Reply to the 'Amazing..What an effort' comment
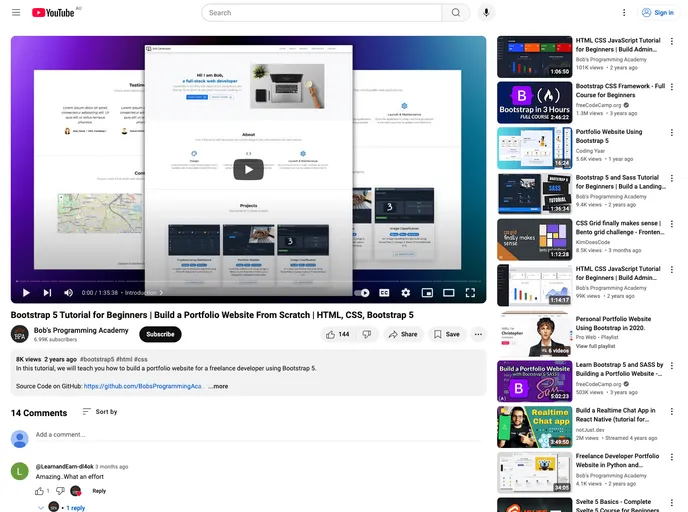 (99, 491)
